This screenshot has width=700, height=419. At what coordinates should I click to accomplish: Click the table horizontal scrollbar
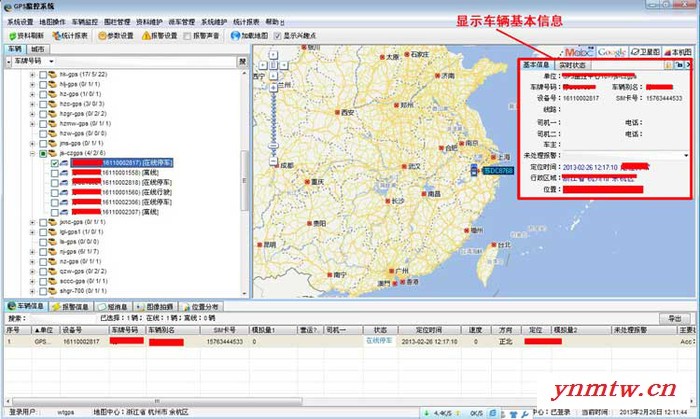(x=157, y=401)
